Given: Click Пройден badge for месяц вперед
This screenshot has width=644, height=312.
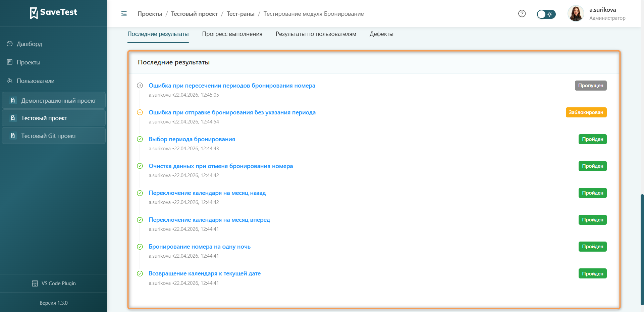Looking at the screenshot, I should (593, 220).
